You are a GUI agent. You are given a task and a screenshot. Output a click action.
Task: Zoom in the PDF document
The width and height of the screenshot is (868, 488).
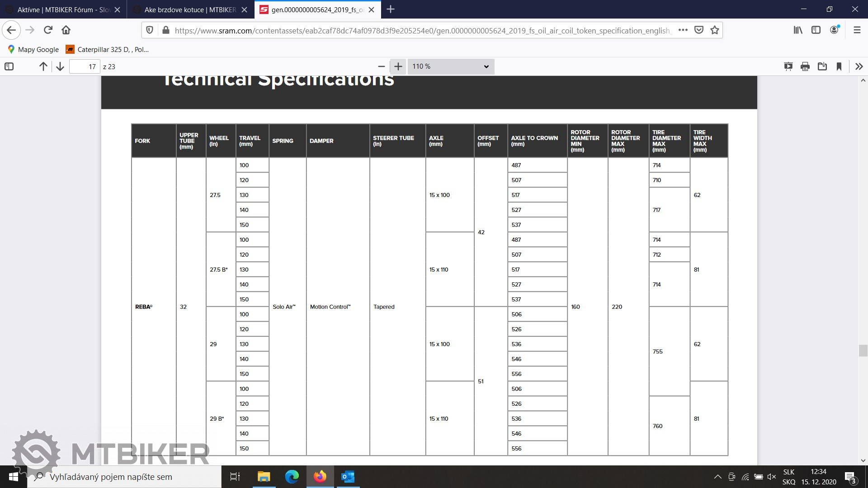coord(398,66)
